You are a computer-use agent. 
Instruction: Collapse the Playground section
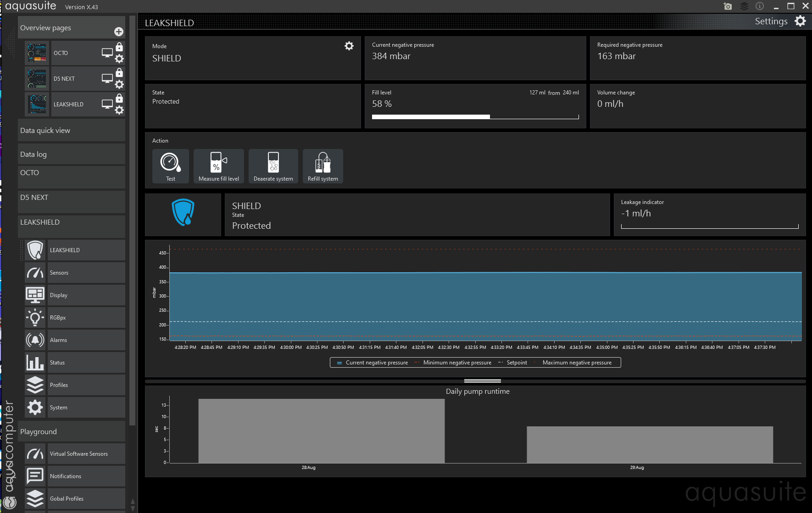tap(71, 432)
